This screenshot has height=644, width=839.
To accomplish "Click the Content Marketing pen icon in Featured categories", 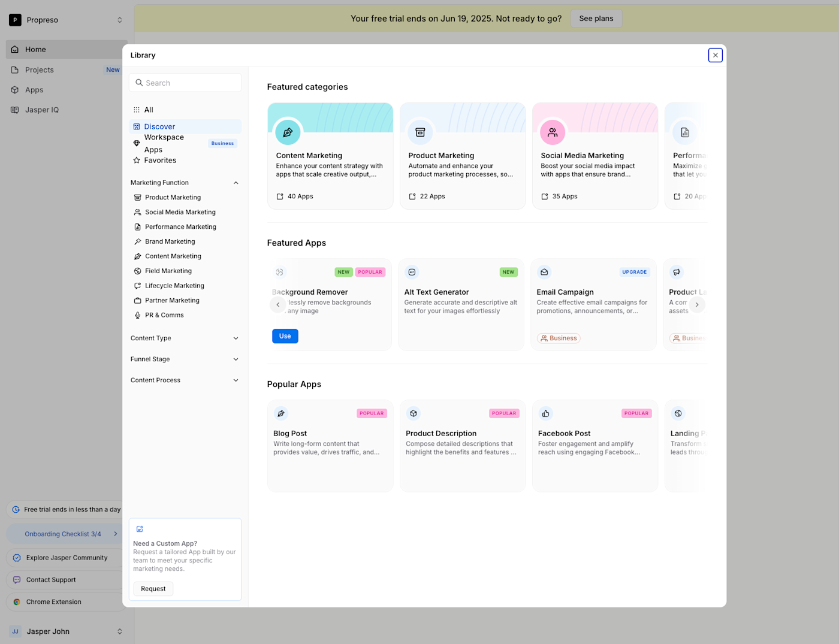I will click(288, 132).
